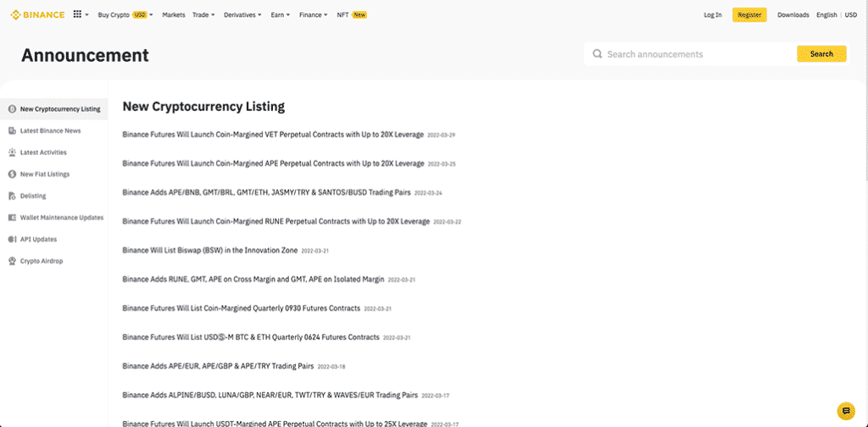The width and height of the screenshot is (868, 427).
Task: Click the yellow Register button
Action: click(x=749, y=15)
